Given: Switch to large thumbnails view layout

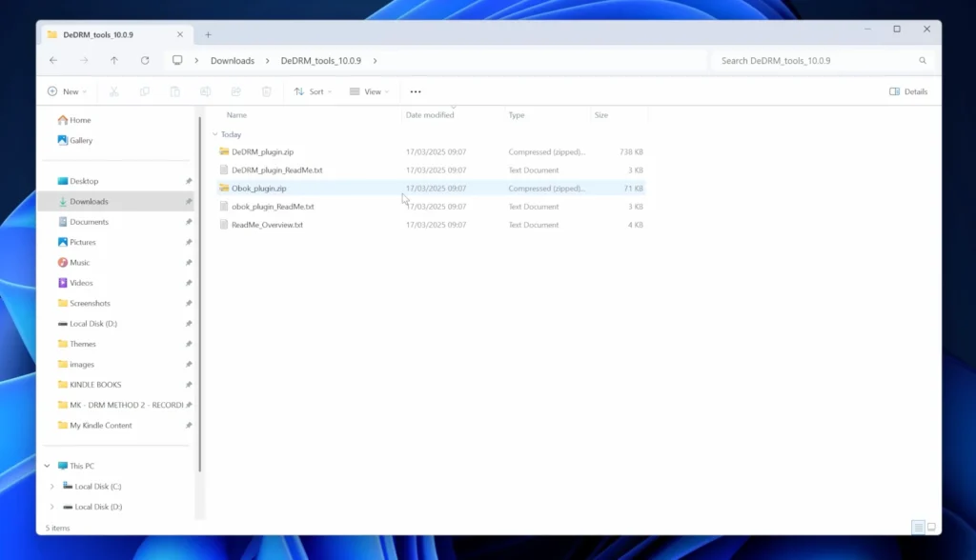Looking at the screenshot, I should (x=932, y=527).
